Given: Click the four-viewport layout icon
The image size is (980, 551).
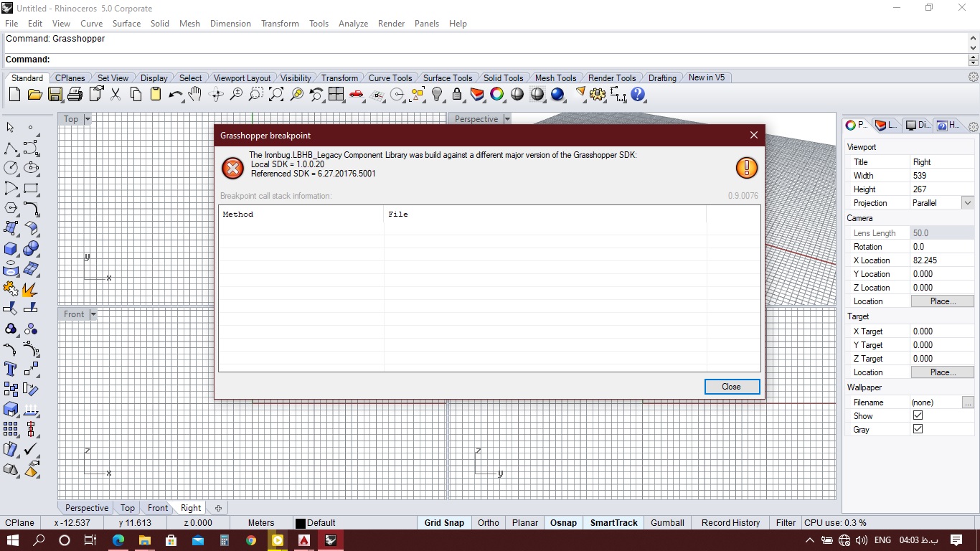Looking at the screenshot, I should coord(336,94).
